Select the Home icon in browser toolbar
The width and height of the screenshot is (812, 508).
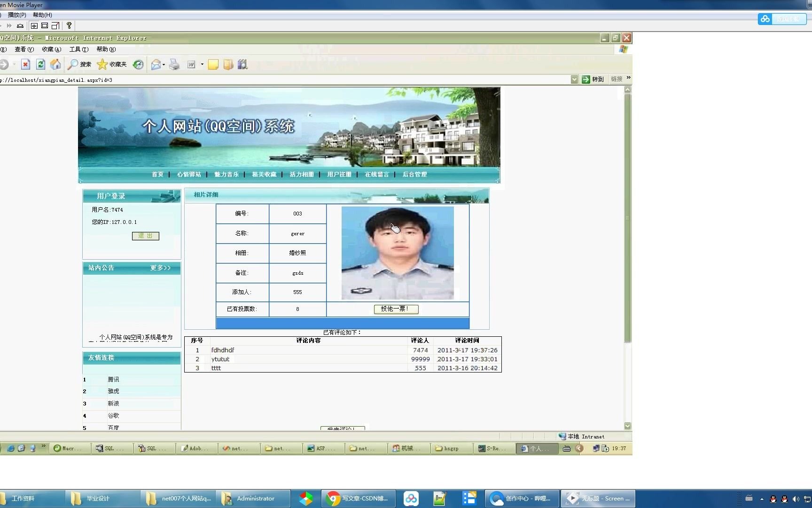pyautogui.click(x=55, y=64)
